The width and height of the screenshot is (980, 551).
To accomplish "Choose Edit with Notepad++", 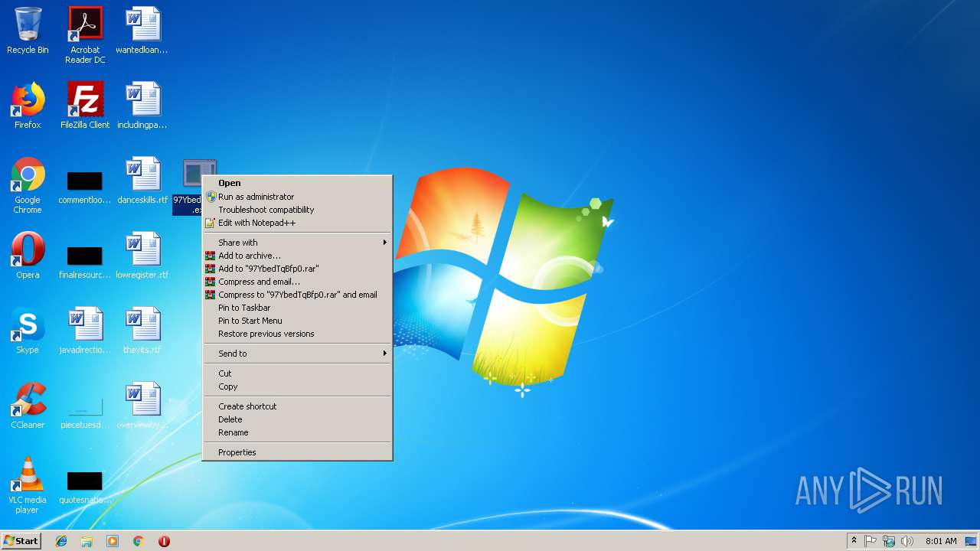I will [297, 223].
